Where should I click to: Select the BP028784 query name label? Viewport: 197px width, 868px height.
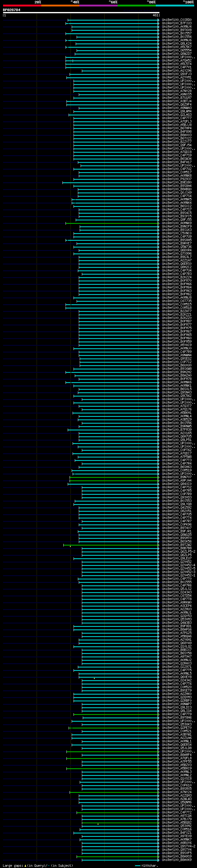click(x=11, y=10)
